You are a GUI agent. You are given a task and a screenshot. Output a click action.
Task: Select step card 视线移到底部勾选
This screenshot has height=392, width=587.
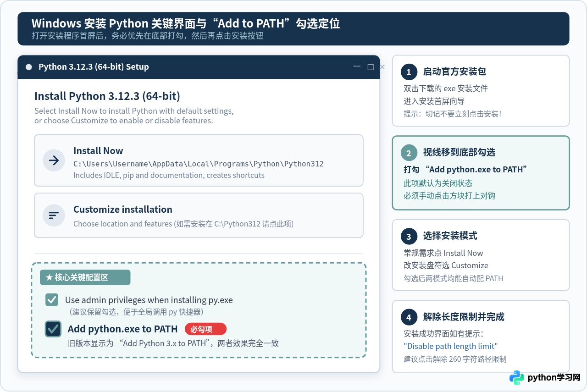(x=481, y=173)
